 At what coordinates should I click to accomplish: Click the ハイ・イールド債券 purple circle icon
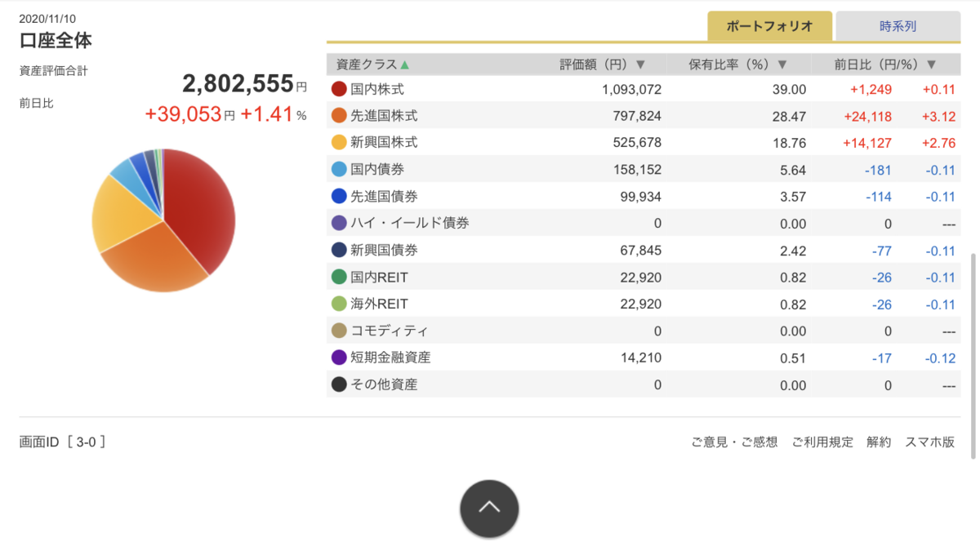(x=338, y=223)
